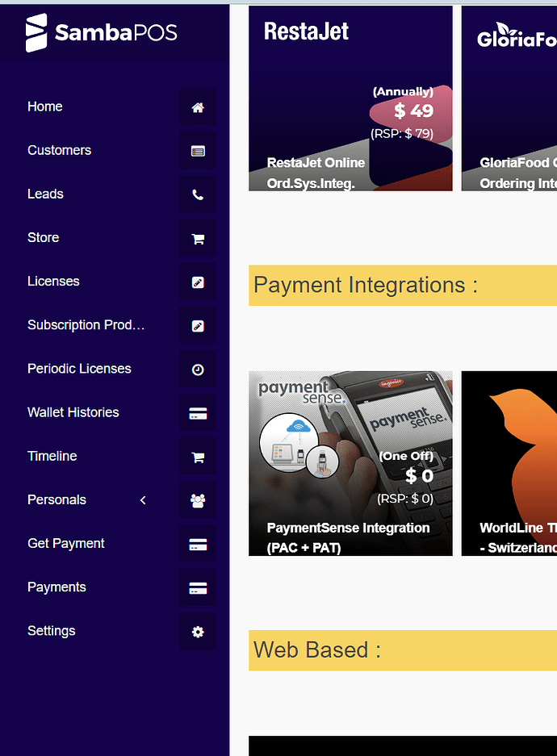This screenshot has height=756, width=557.
Task: Click the Payment Integrations heading
Action: (x=366, y=285)
